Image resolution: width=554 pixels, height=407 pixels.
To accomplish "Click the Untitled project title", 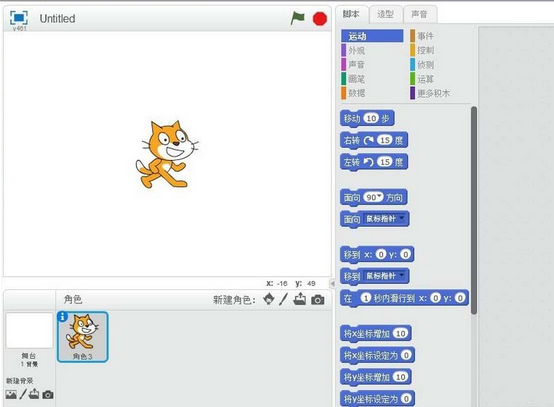I will (x=57, y=18).
